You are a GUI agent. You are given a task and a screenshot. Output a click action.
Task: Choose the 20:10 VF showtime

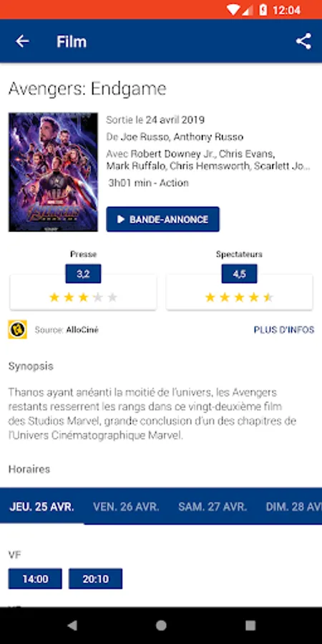(95, 579)
